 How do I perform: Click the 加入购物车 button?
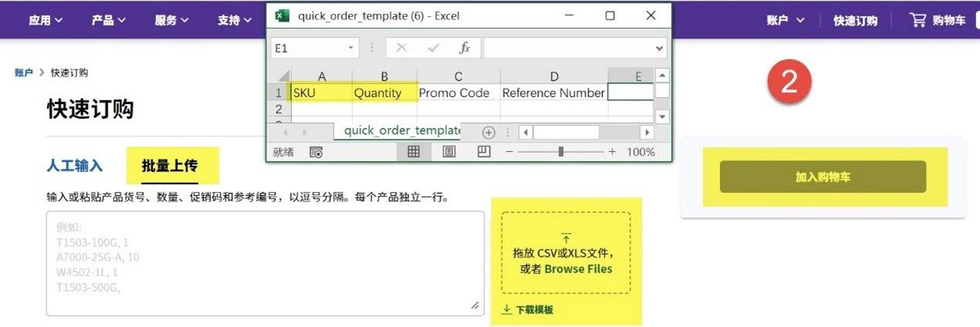point(822,177)
